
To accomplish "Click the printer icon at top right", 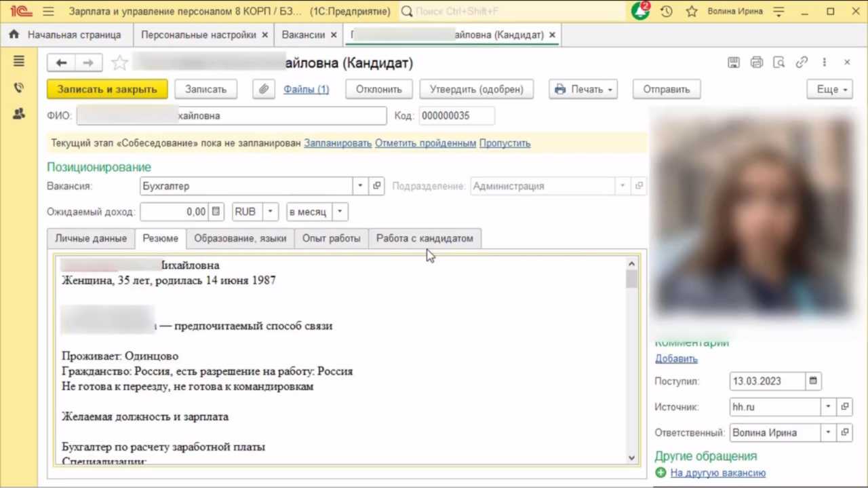I will pos(757,62).
